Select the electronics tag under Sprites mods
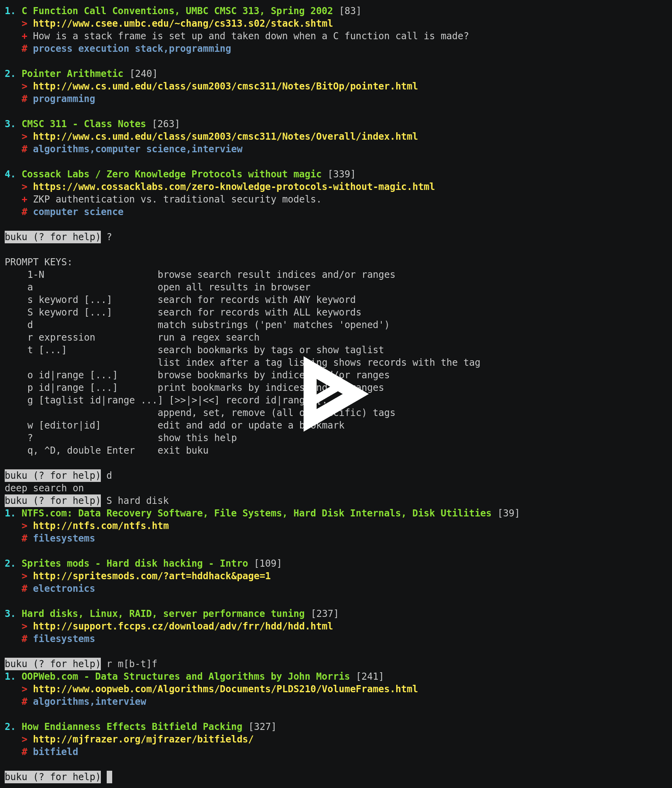Image resolution: width=672 pixels, height=788 pixels. click(64, 589)
